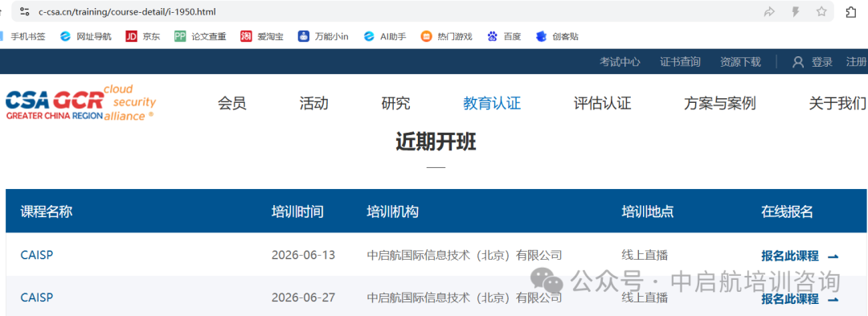This screenshot has width=868, height=316.
Task: Open the 京东 JD bookmark
Action: tap(143, 36)
